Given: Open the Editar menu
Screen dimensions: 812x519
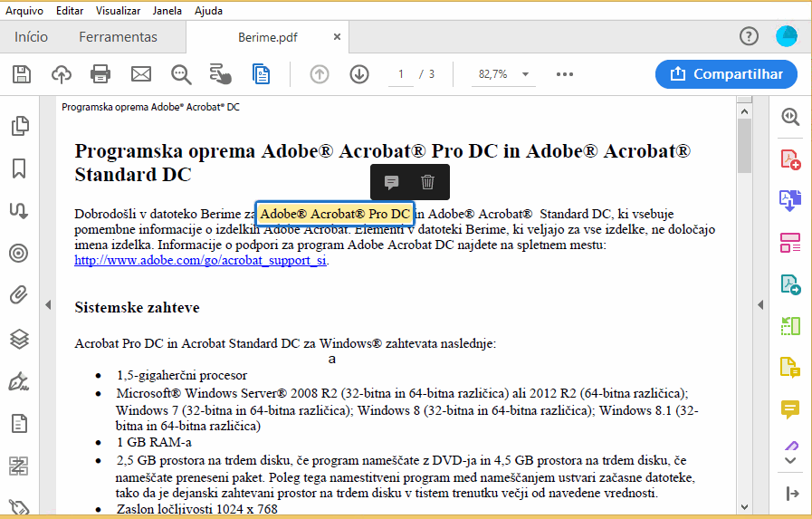Looking at the screenshot, I should [70, 10].
